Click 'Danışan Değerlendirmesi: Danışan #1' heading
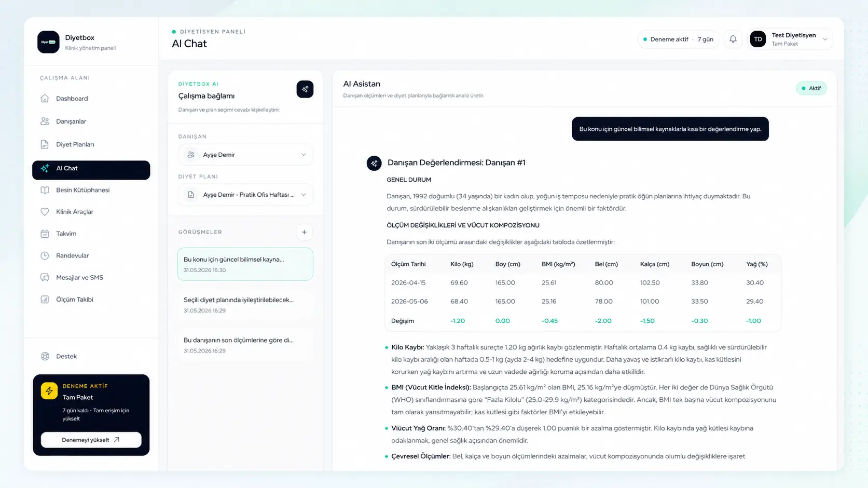 457,162
